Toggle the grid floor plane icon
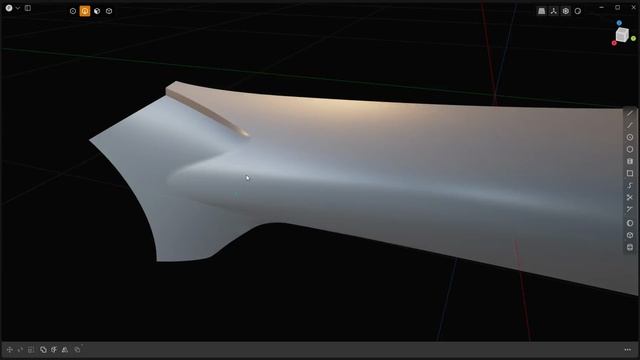The image size is (640, 360). tap(542, 11)
